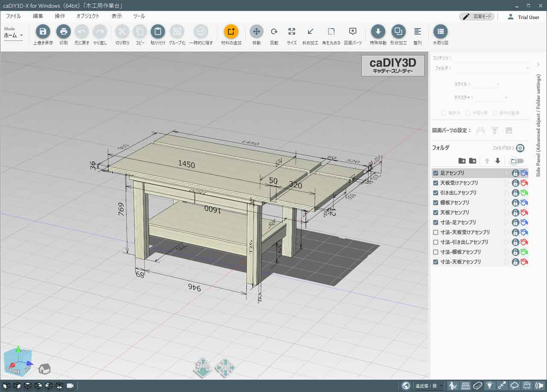Select the 移動 move tool
The height and width of the screenshot is (392, 547).
[256, 32]
